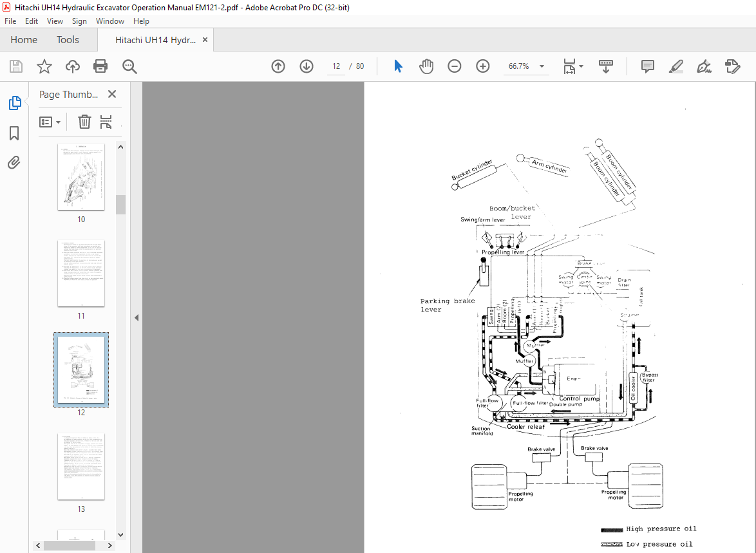Open thumbnail options dropdown menu
The width and height of the screenshot is (756, 553).
tap(50, 122)
